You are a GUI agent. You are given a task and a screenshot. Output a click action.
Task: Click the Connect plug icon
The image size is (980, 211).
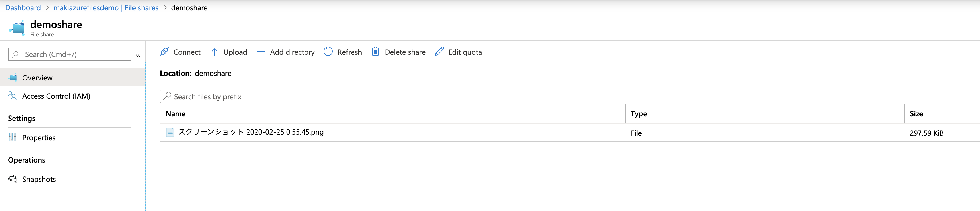click(164, 52)
